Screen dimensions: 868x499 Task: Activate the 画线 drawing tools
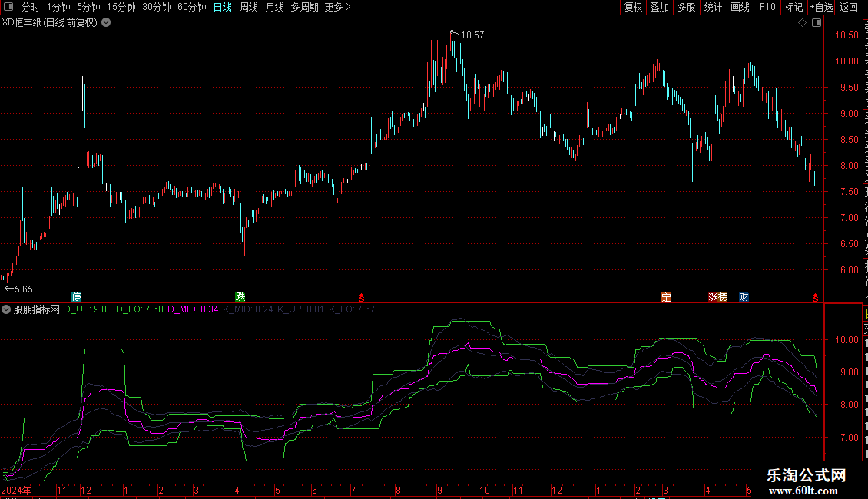point(740,7)
